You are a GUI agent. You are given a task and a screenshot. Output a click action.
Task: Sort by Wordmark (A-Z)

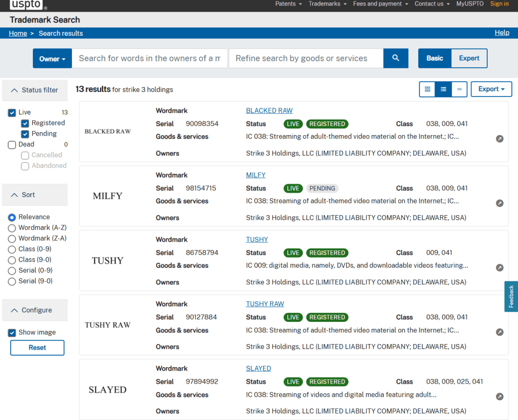click(12, 228)
